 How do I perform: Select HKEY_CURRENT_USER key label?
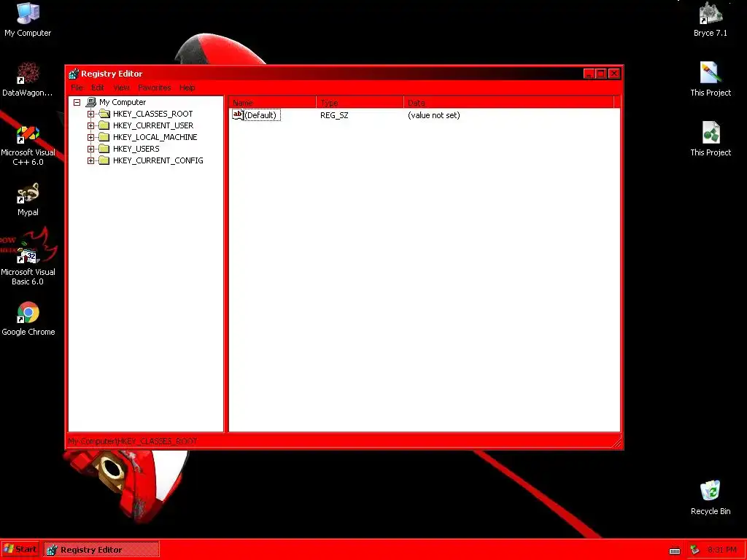pos(153,125)
